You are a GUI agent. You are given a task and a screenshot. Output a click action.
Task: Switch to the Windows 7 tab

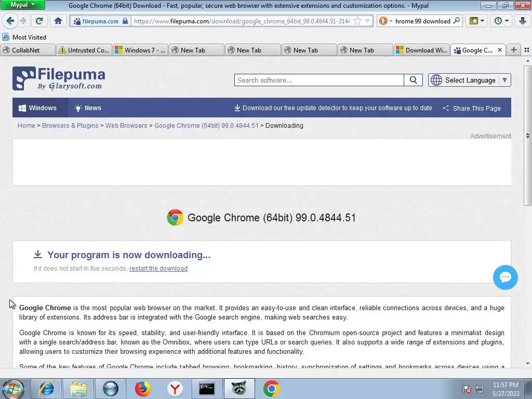click(x=140, y=50)
